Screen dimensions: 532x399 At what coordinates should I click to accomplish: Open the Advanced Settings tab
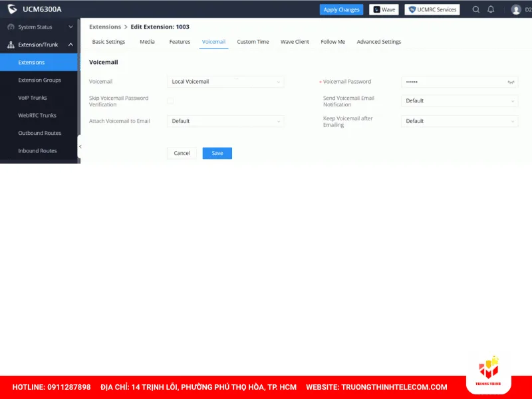pyautogui.click(x=378, y=42)
